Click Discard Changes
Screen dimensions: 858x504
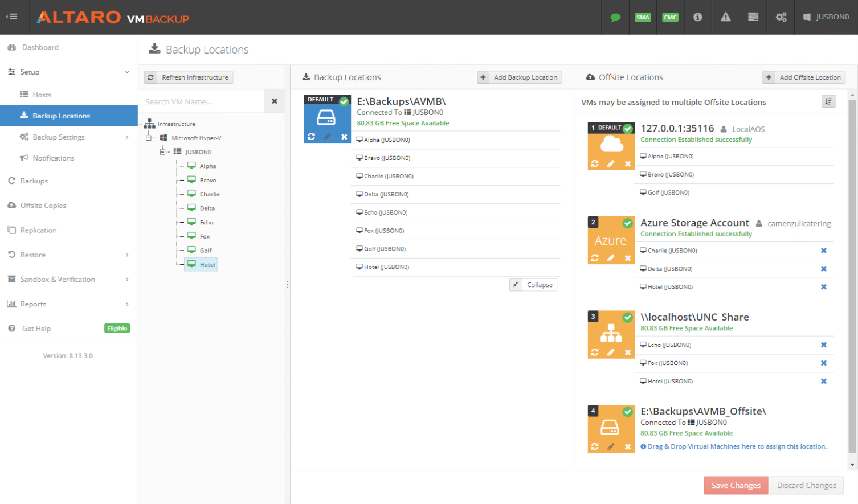(x=806, y=485)
